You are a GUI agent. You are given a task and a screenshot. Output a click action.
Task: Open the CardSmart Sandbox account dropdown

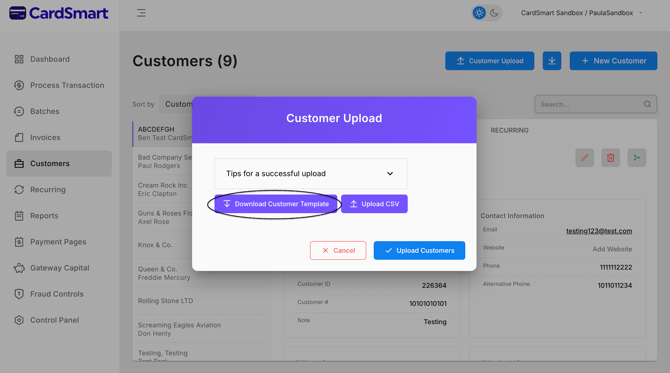581,13
